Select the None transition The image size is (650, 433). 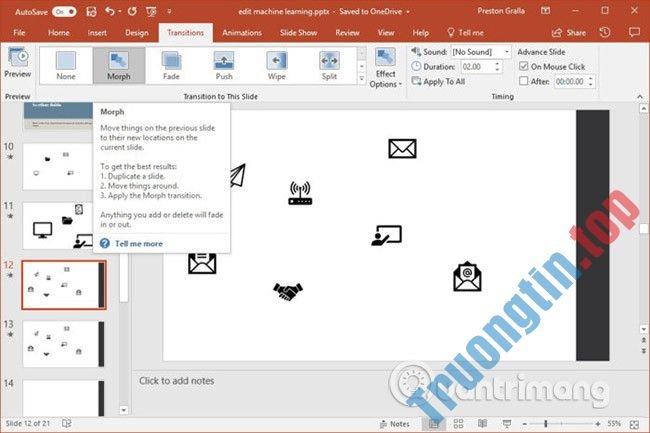point(66,65)
